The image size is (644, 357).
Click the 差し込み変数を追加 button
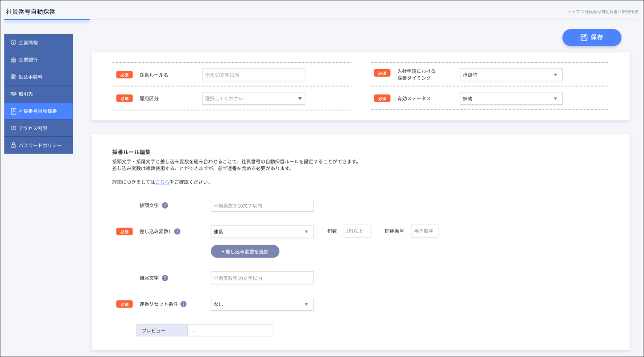coord(245,251)
